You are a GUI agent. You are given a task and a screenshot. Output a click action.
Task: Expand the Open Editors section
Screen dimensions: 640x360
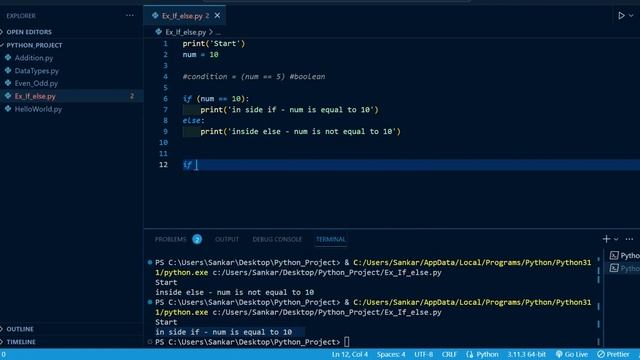(x=29, y=32)
